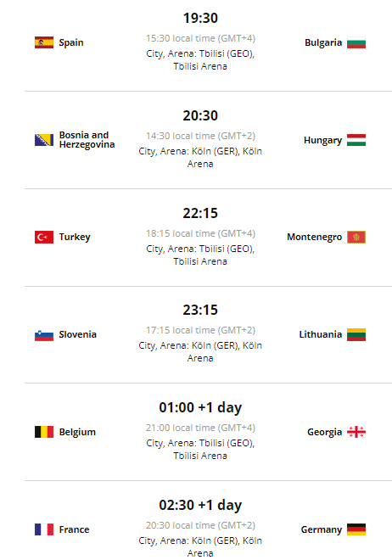Viewport: 392px width, 560px height.
Task: Open the Spain team link
Action: click(71, 42)
